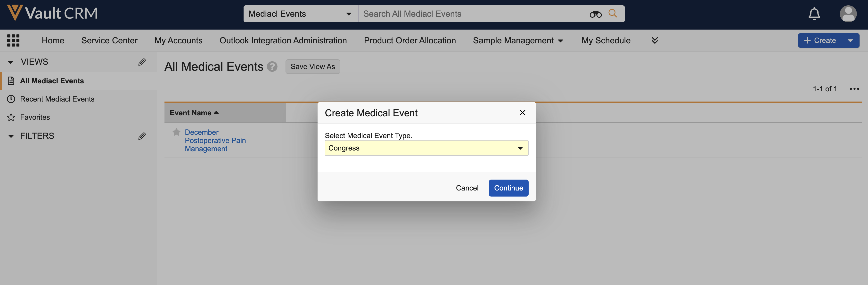Close the Create Medical Event dialog
This screenshot has width=868, height=285.
coord(522,113)
